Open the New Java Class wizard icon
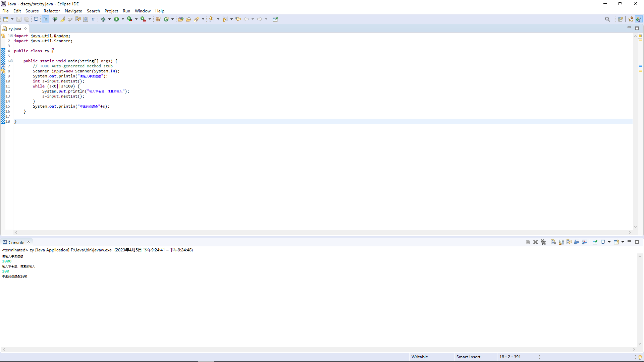Screen dimensions: 644x362 pyautogui.click(x=166, y=19)
